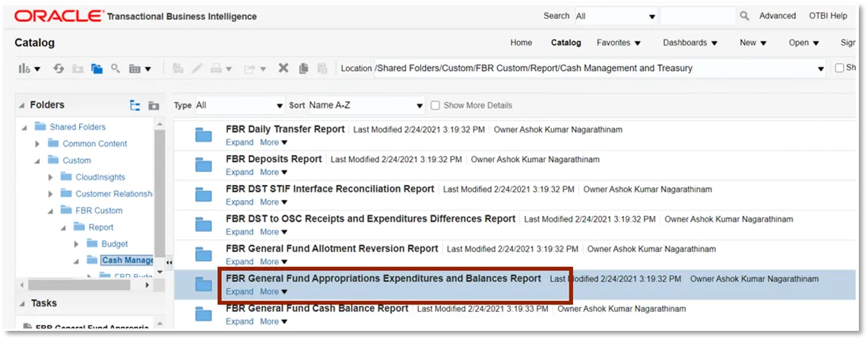Image resolution: width=868 pixels, height=340 pixels.
Task: Click the Delete X toolbar icon
Action: [283, 68]
